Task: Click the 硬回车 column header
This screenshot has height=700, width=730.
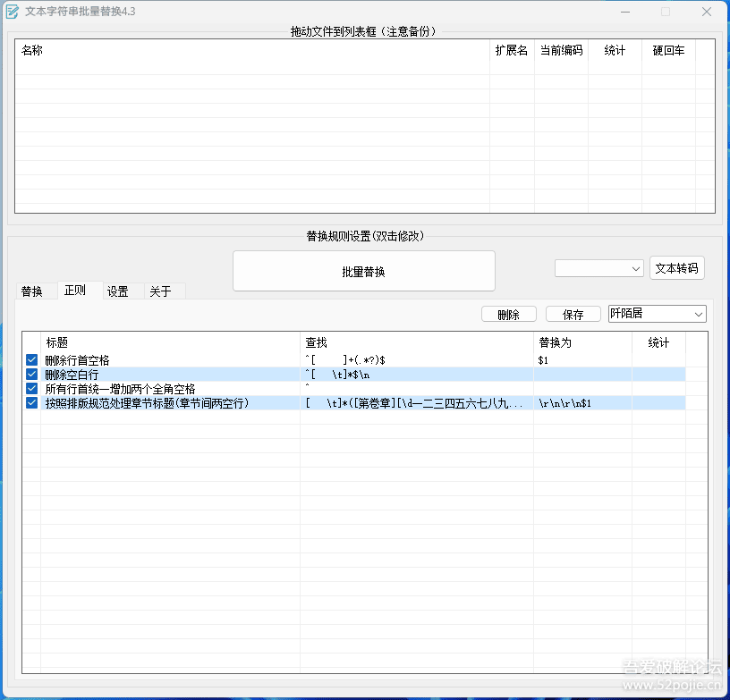Action: 666,50
